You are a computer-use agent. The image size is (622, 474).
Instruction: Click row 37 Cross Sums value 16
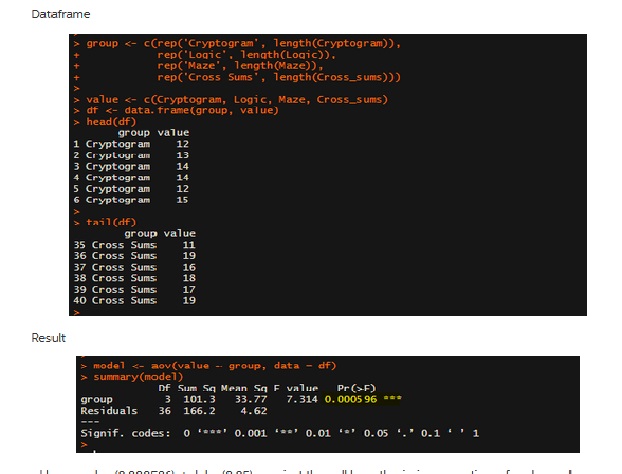pos(134,267)
